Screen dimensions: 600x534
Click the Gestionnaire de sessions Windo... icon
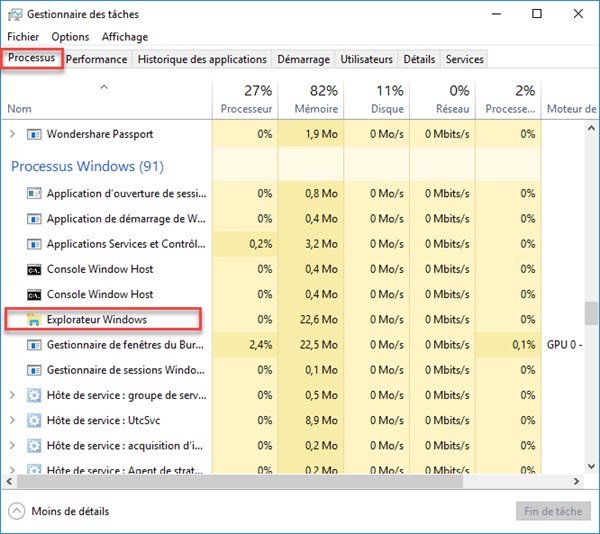coord(34,370)
